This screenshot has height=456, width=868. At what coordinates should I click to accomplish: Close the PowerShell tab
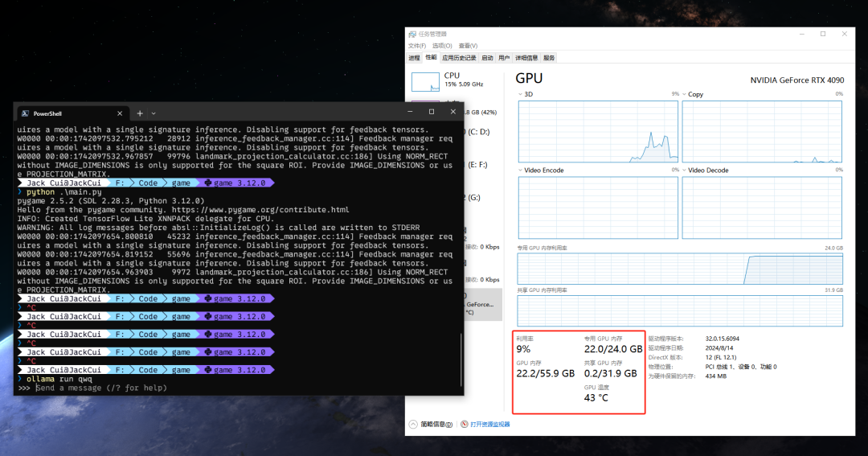click(x=120, y=113)
